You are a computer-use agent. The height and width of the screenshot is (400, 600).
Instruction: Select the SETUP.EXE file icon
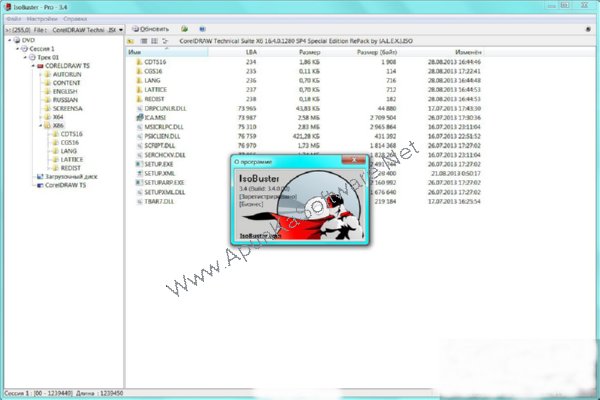[x=140, y=164]
